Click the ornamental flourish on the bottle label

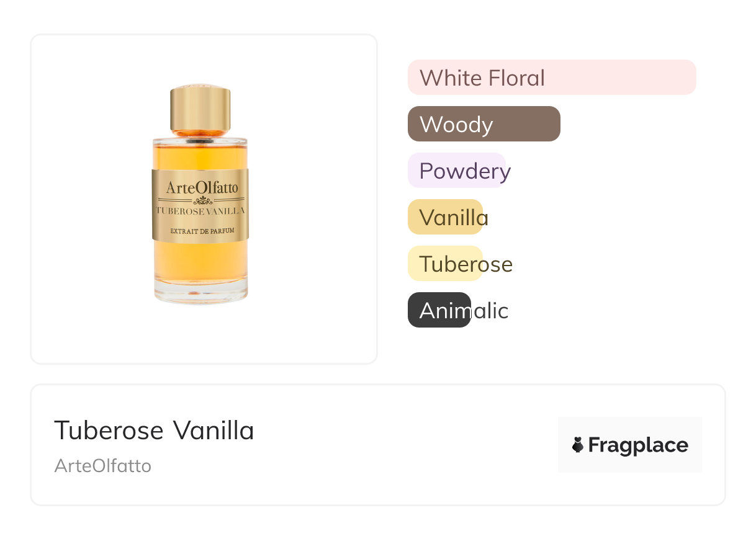202,200
